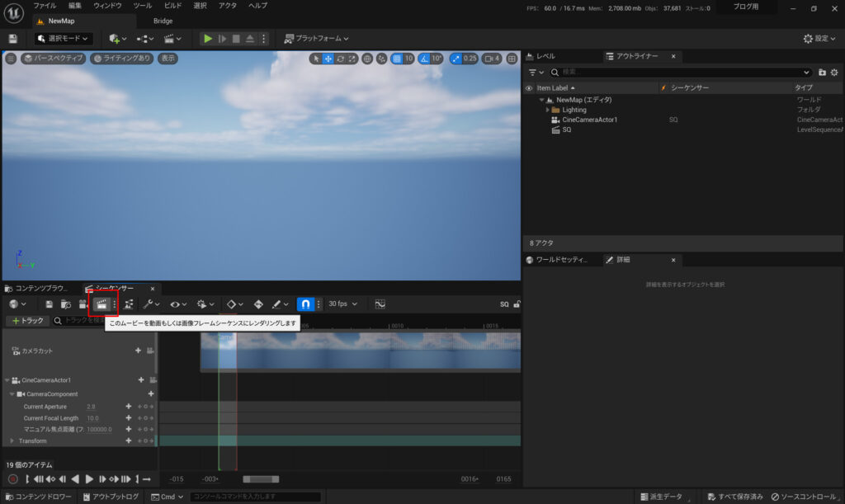Click the create folder icon in Outliner

coord(822,73)
